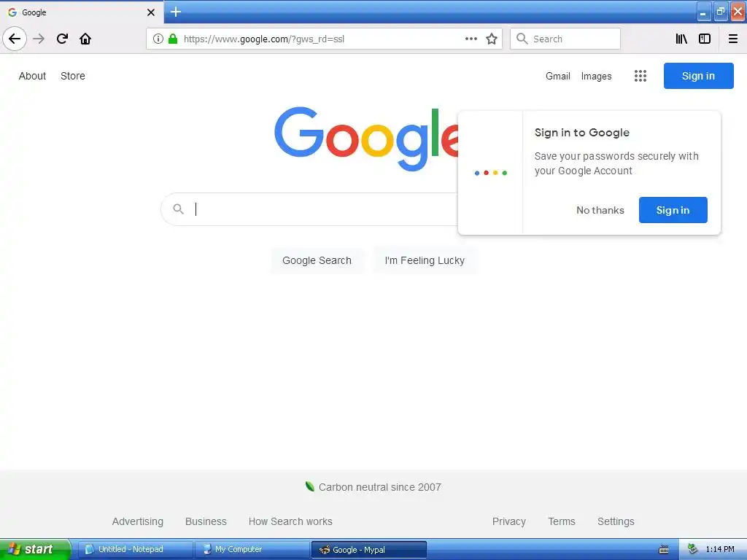Image resolution: width=747 pixels, height=560 pixels.
Task: Open the browser hamburger menu
Action: tap(733, 39)
